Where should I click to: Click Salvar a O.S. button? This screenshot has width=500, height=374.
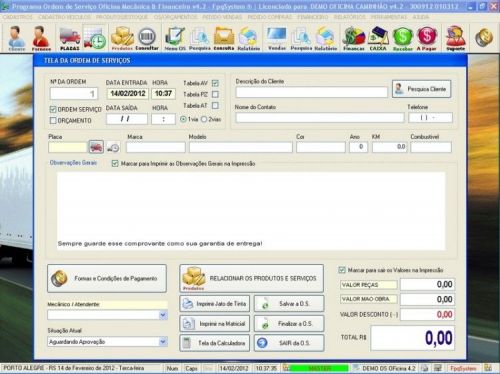(x=289, y=304)
